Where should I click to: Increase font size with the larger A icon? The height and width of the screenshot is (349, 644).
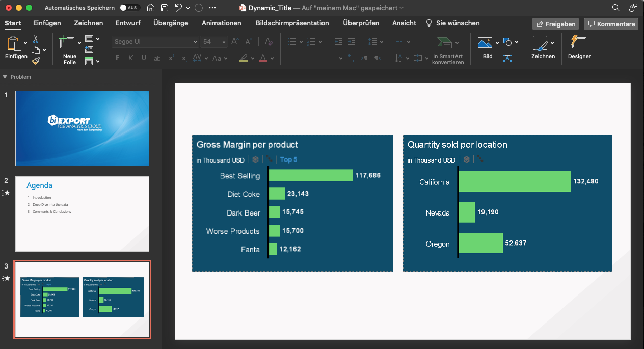[x=235, y=42]
